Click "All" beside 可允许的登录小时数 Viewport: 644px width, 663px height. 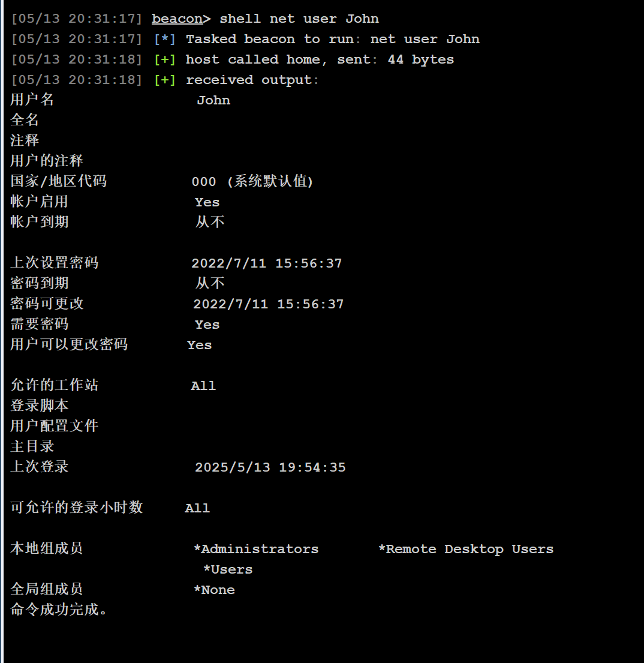click(197, 508)
